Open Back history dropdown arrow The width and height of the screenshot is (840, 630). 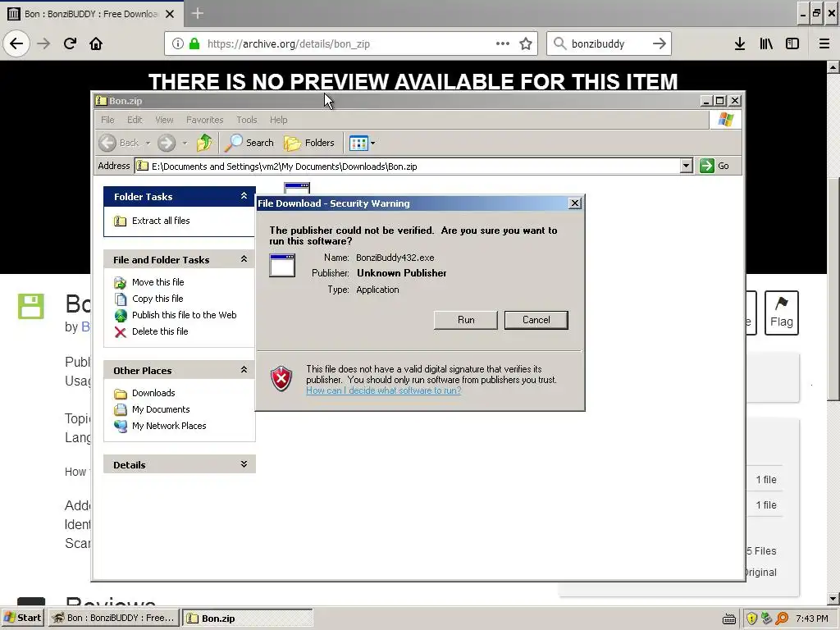click(148, 143)
